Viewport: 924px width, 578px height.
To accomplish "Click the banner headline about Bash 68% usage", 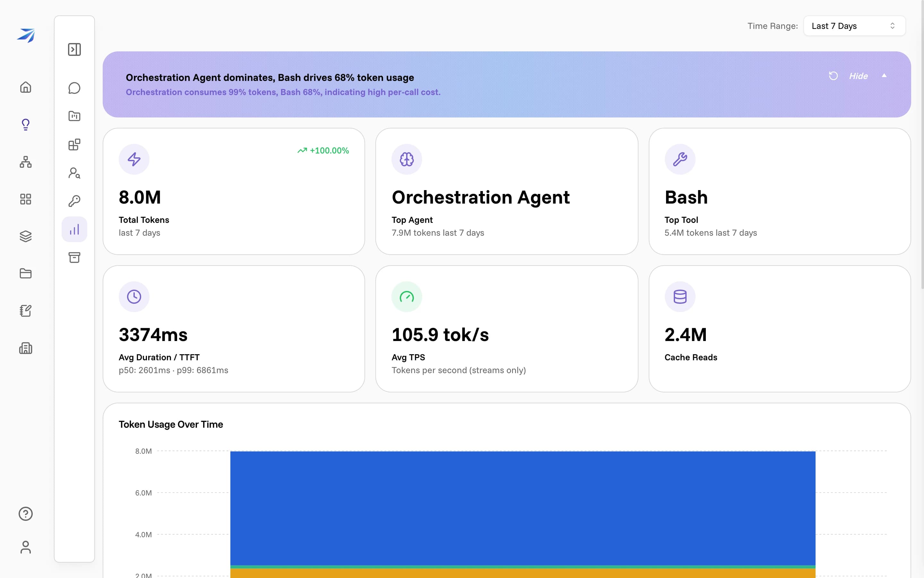I will click(x=270, y=78).
